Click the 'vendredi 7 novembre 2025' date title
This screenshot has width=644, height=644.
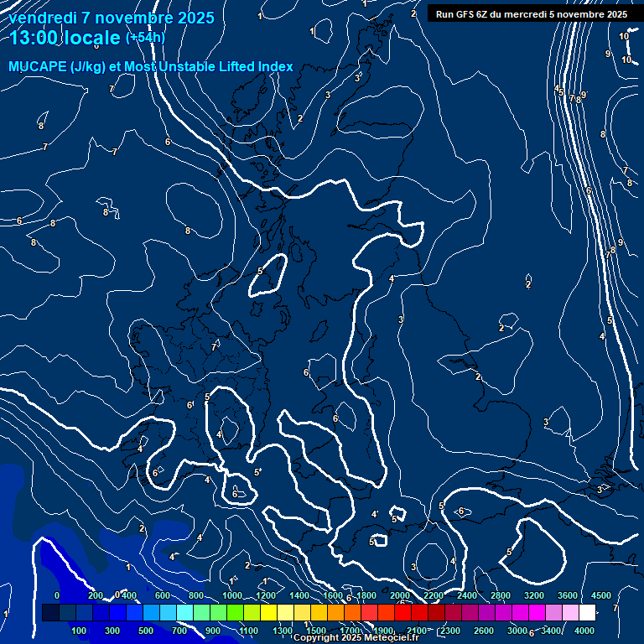pos(112,18)
